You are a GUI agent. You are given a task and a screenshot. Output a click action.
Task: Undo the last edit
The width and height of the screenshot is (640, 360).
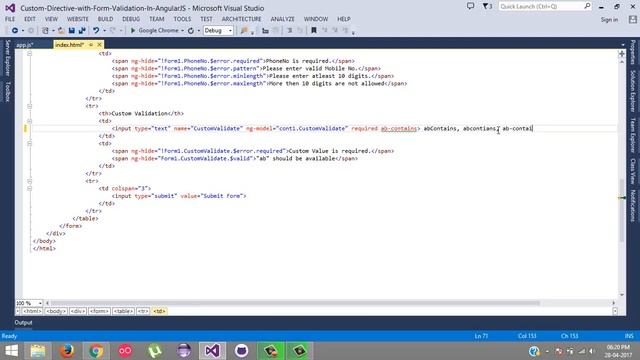point(96,31)
